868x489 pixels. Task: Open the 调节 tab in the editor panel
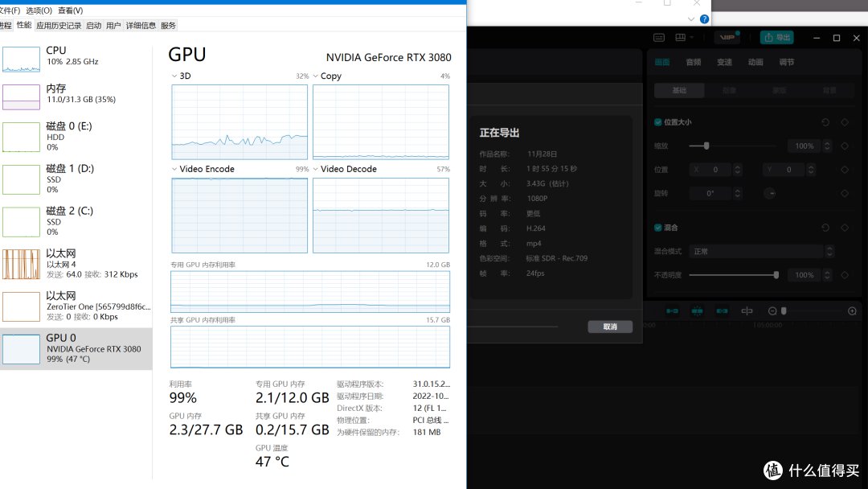(787, 62)
